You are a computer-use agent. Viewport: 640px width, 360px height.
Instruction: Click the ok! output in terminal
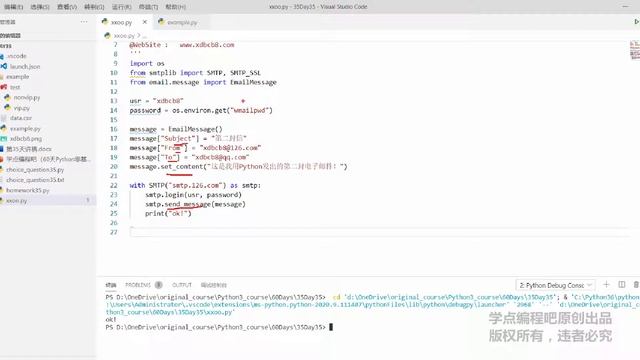pos(111,320)
